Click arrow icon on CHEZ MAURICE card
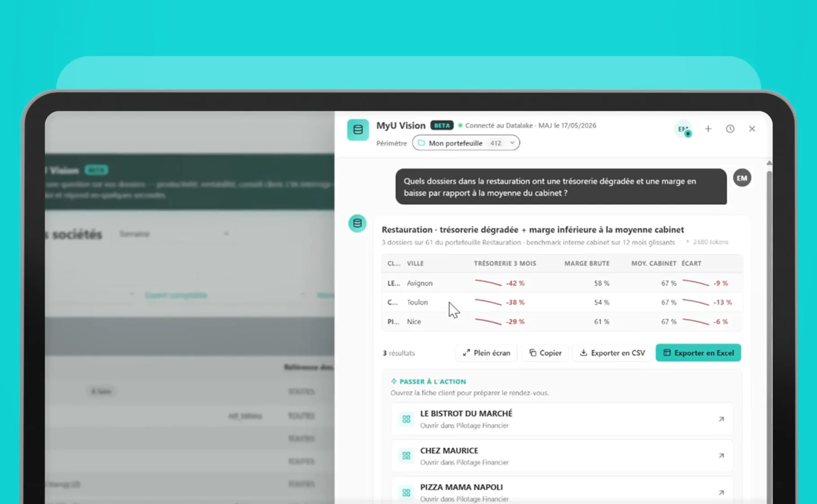The height and width of the screenshot is (504, 817). [x=721, y=456]
